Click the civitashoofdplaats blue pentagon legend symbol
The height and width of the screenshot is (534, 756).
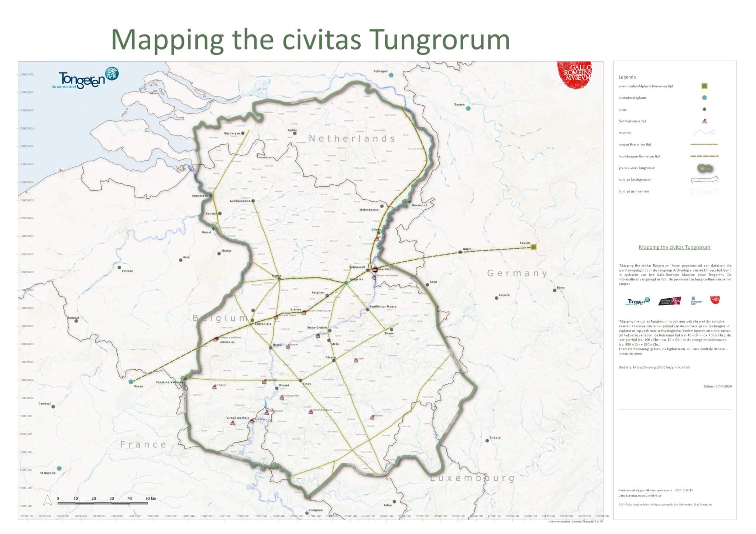coord(704,98)
